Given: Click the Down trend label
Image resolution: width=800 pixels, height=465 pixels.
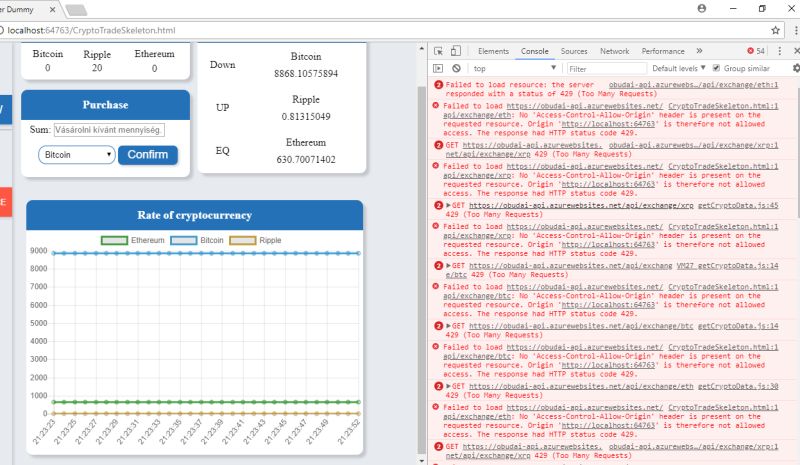Looking at the screenshot, I should coord(222,65).
